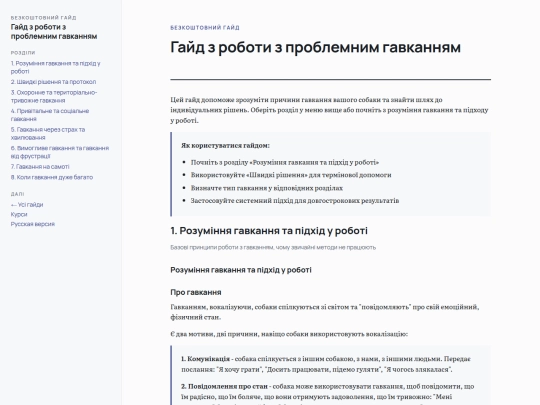540x405 pixels.
Task: Click bullet Визначте тип гавкання у відповідних розділах
Action: (267, 188)
